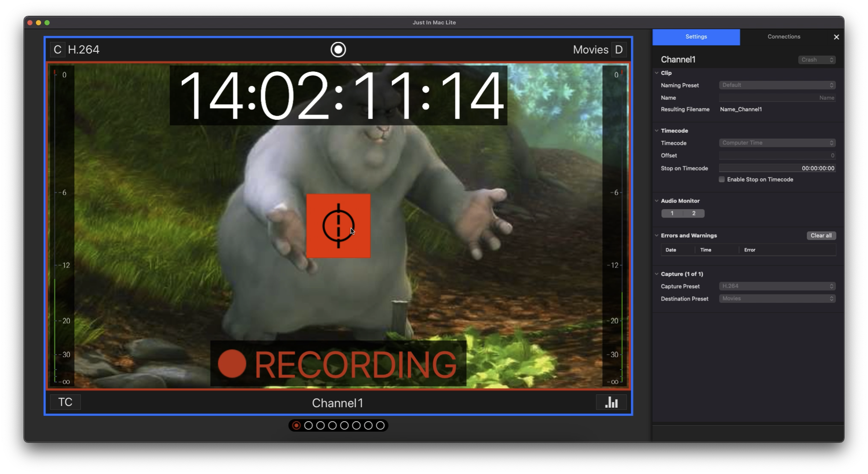Select the sixth channel dot
Image resolution: width=868 pixels, height=474 pixels.
pyautogui.click(x=356, y=426)
